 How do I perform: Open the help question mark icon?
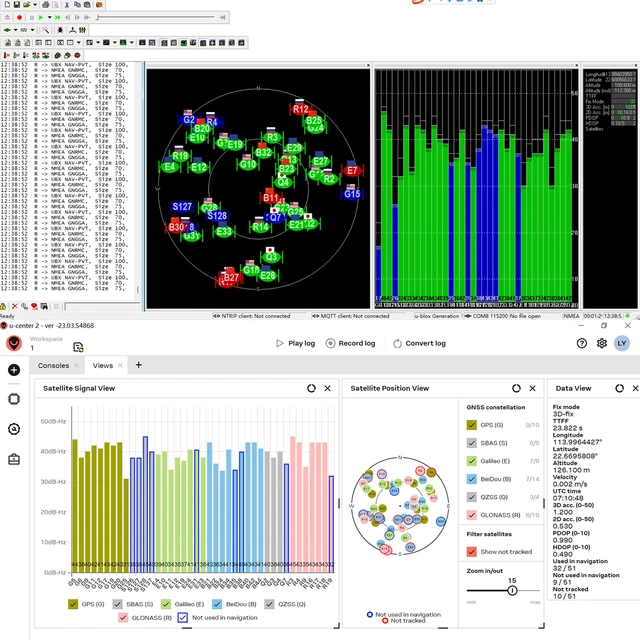582,343
